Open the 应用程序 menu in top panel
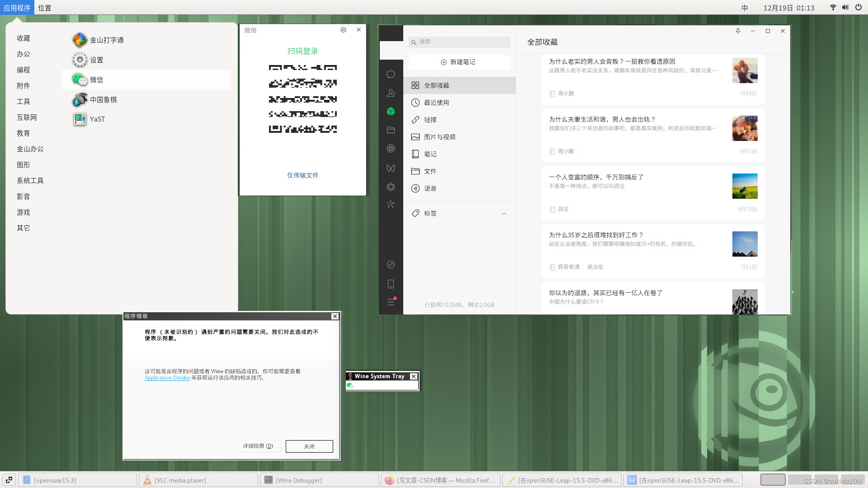Image resolution: width=868 pixels, height=488 pixels. [17, 8]
